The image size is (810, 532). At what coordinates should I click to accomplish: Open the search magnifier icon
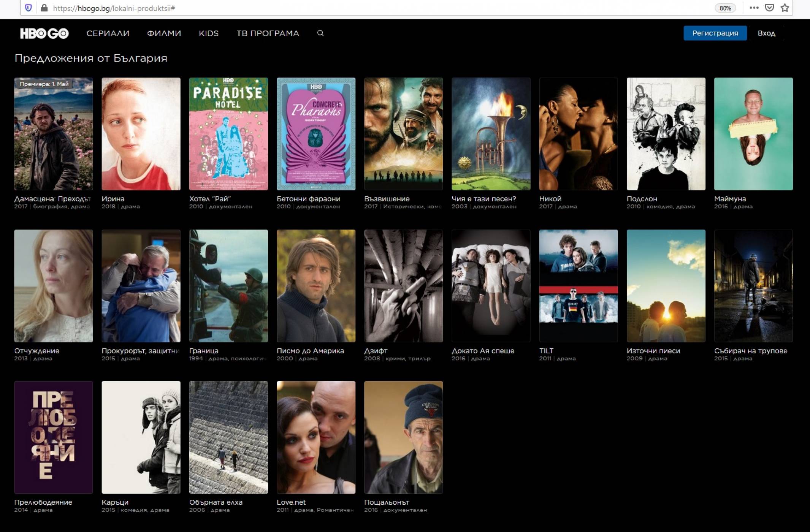pos(320,33)
